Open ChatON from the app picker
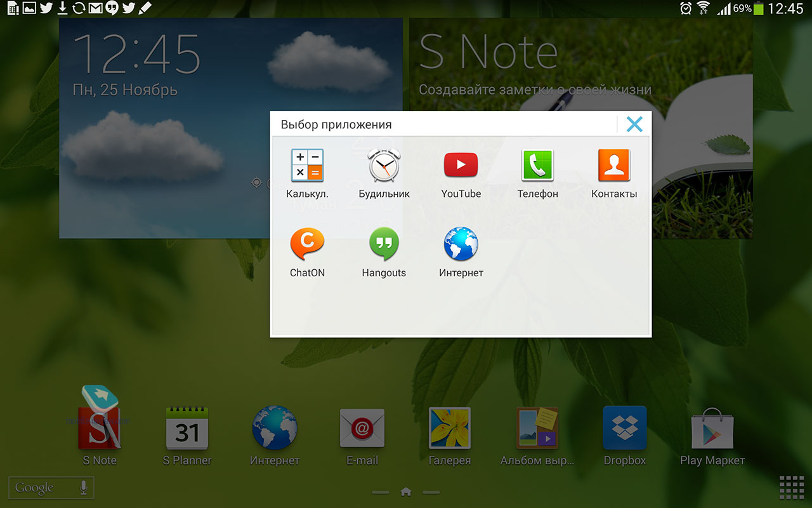This screenshot has width=812, height=508. pos(307,246)
